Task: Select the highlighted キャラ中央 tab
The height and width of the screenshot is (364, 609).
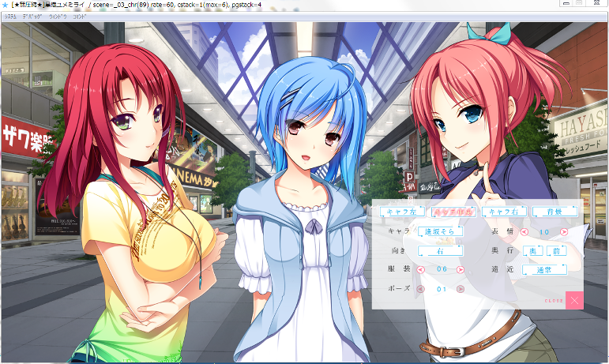Action: pyautogui.click(x=452, y=212)
